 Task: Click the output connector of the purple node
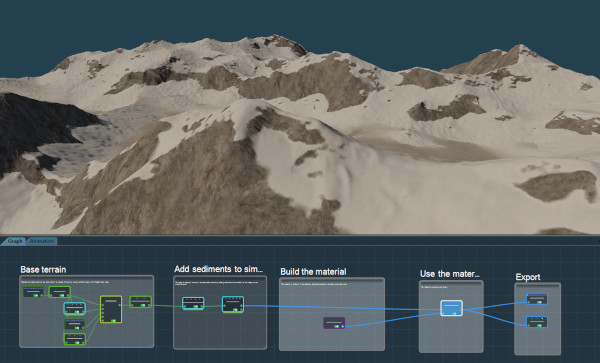pyautogui.click(x=343, y=326)
